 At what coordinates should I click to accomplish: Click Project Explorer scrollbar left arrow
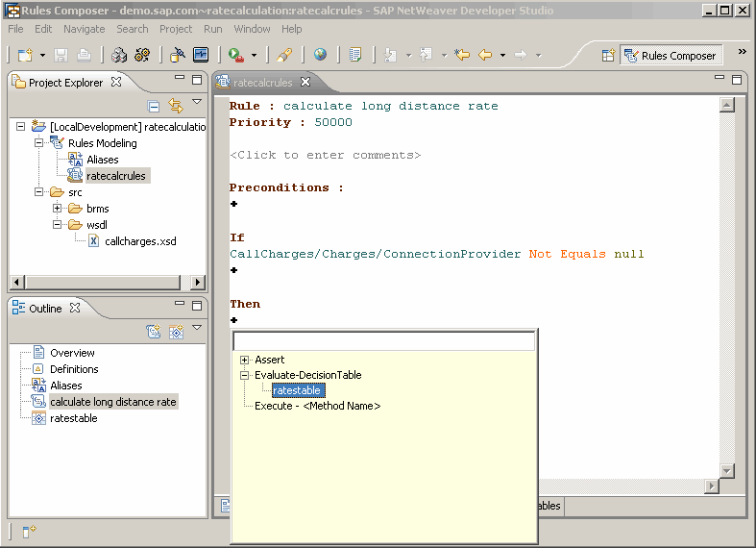pos(17,283)
